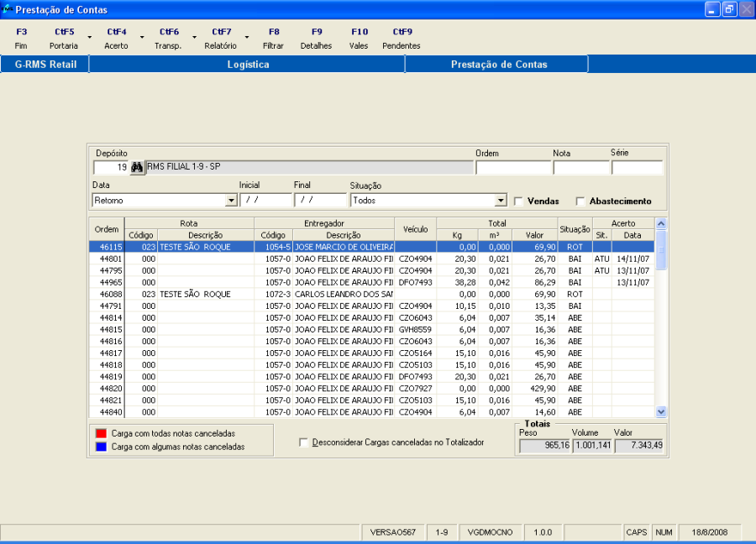Open F9 Detalhes from the toolbar
The height and width of the screenshot is (544, 756).
pyautogui.click(x=316, y=39)
